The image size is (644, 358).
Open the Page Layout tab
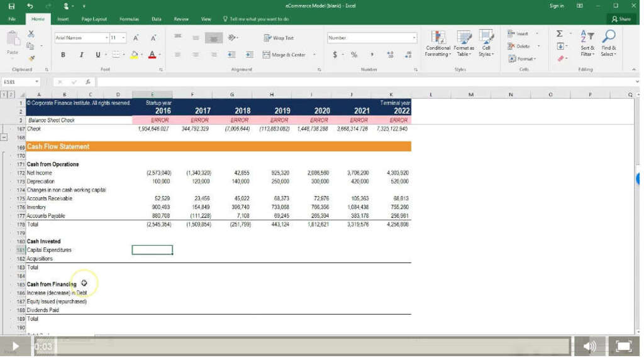94,19
